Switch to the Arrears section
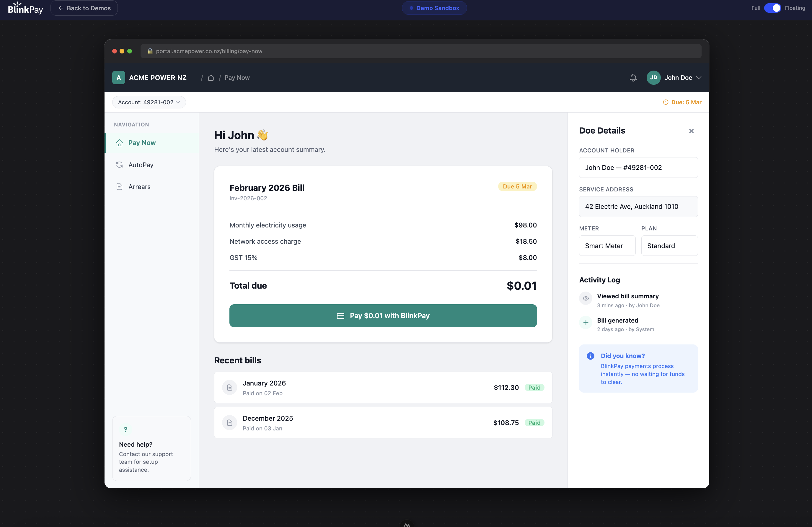This screenshot has height=527, width=812. pos(139,187)
